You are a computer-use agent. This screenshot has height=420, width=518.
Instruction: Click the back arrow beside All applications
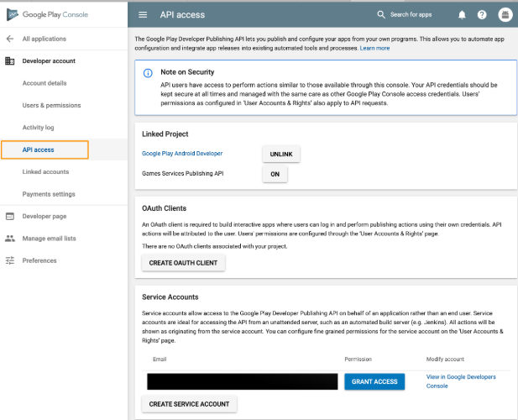(10, 39)
